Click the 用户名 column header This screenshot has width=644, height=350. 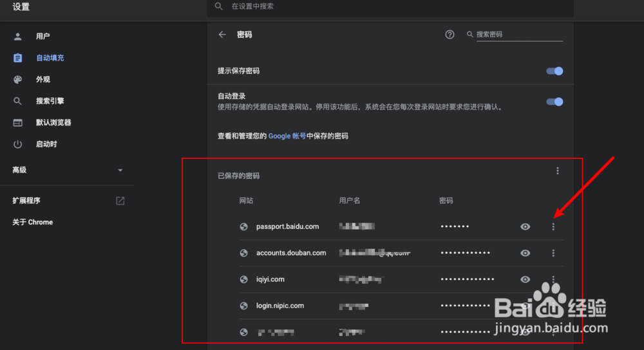click(350, 201)
